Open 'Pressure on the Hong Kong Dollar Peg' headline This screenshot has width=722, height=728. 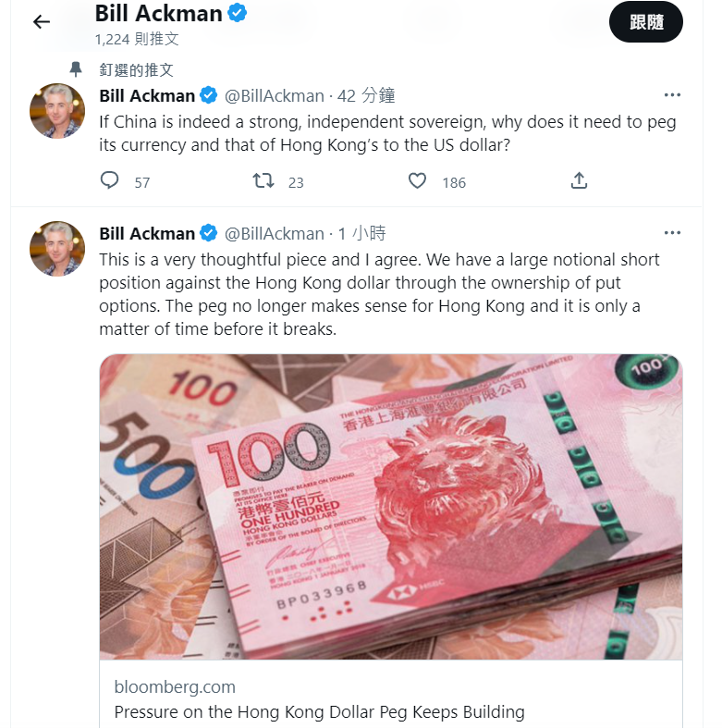pyautogui.click(x=319, y=711)
